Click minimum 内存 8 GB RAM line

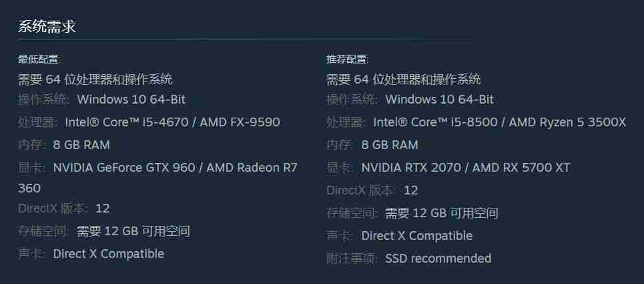coord(64,144)
